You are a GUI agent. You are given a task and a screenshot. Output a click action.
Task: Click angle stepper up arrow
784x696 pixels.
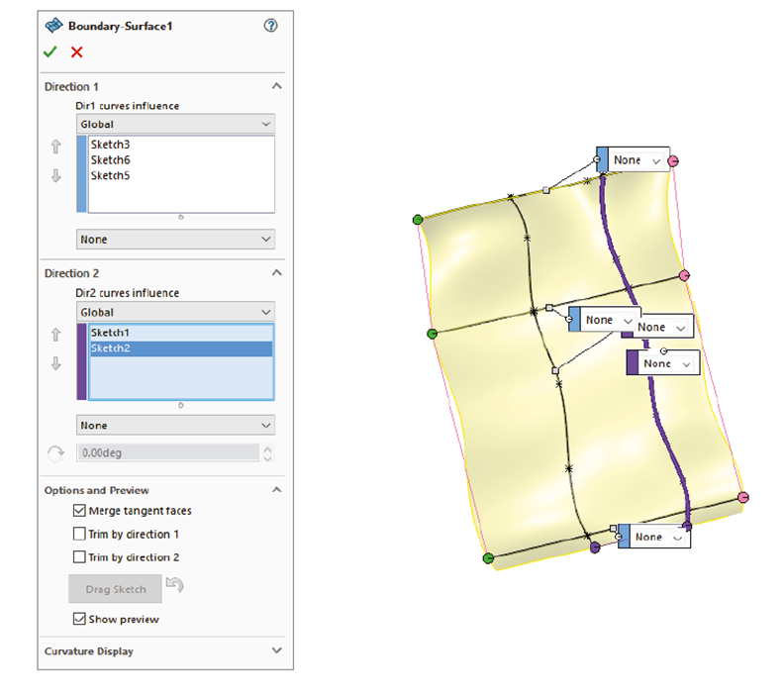(268, 448)
